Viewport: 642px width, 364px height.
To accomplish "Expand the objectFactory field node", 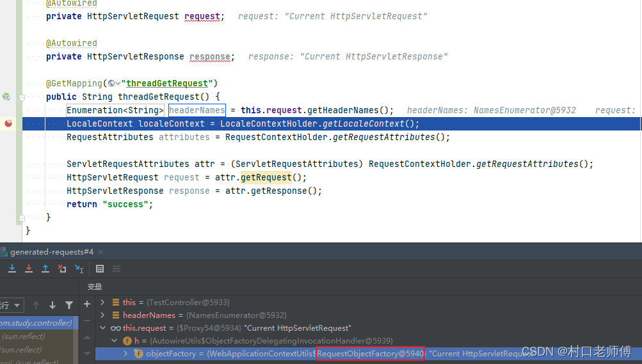I will pyautogui.click(x=125, y=353).
